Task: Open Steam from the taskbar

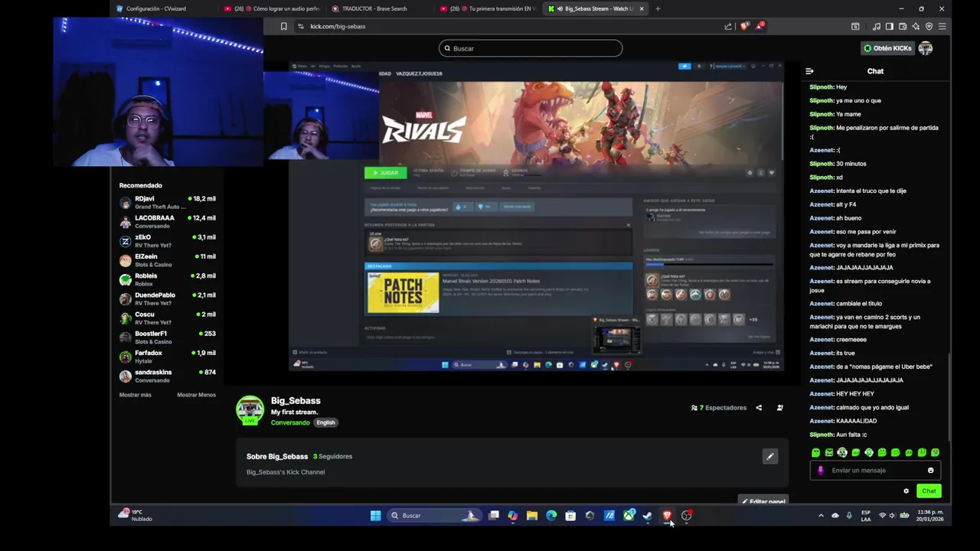Action: click(648, 516)
